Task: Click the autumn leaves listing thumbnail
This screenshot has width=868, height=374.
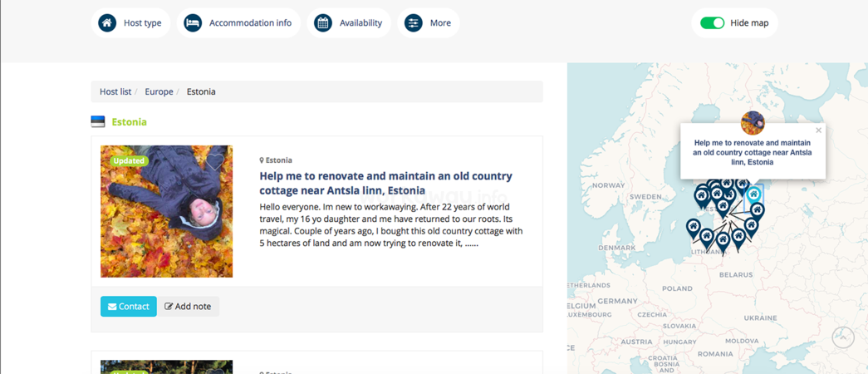Action: (167, 211)
